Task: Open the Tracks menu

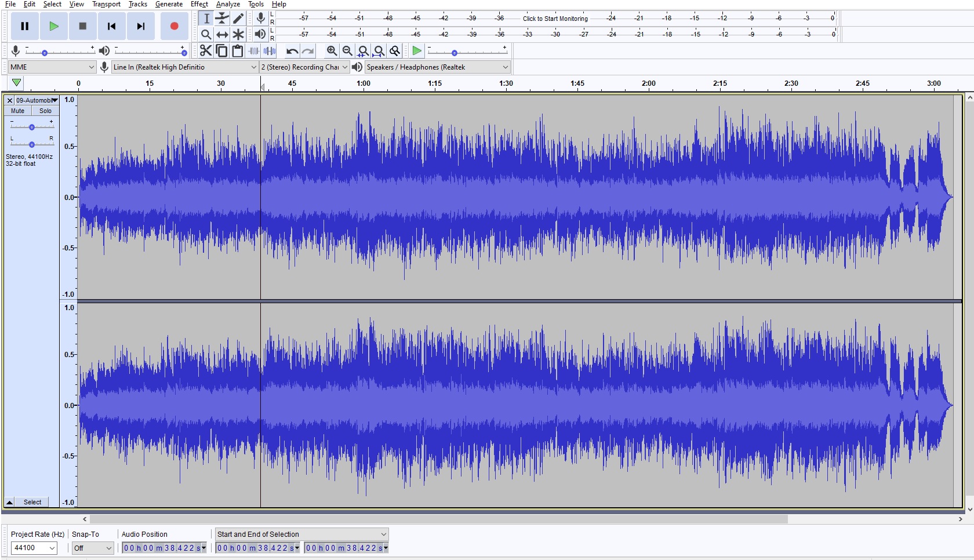Action: [138, 4]
